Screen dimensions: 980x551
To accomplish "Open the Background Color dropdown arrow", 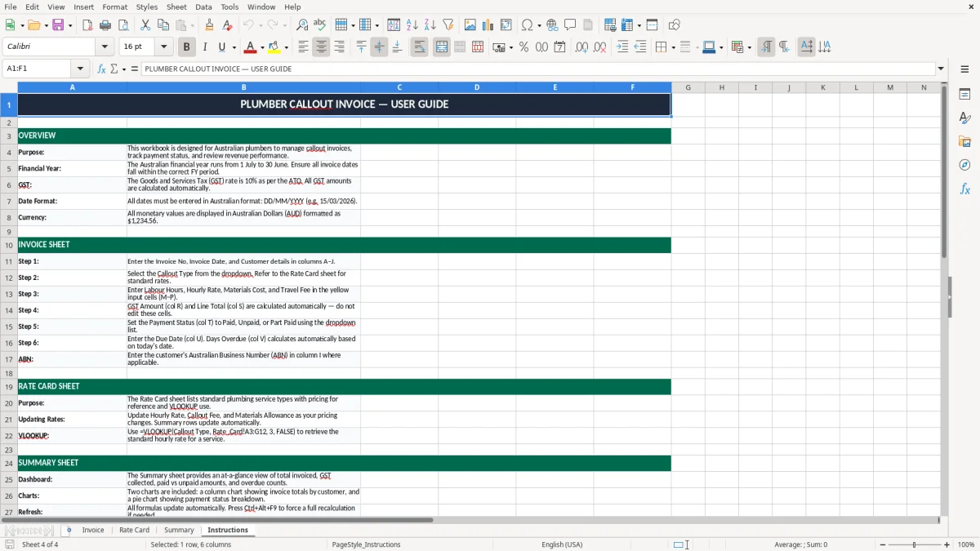I will tap(286, 47).
